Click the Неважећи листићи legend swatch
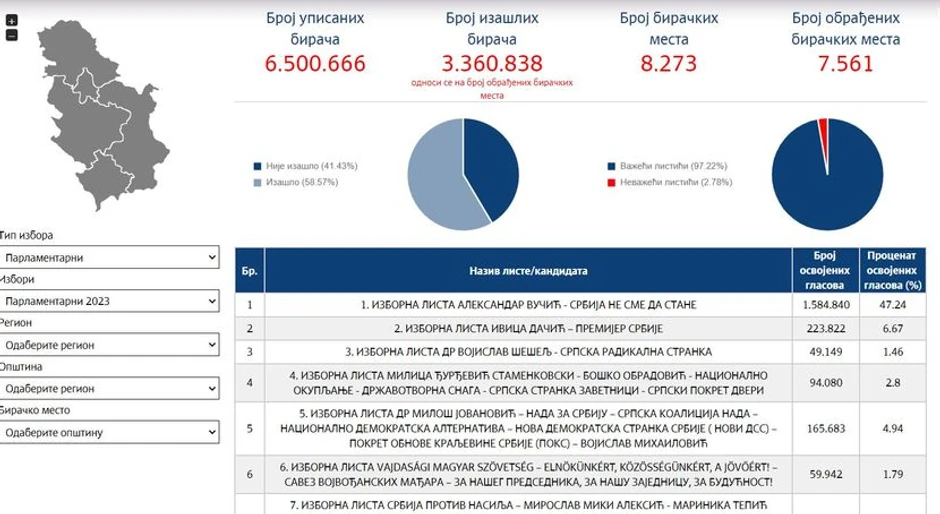Screen dimensions: 940x514 (611, 182)
